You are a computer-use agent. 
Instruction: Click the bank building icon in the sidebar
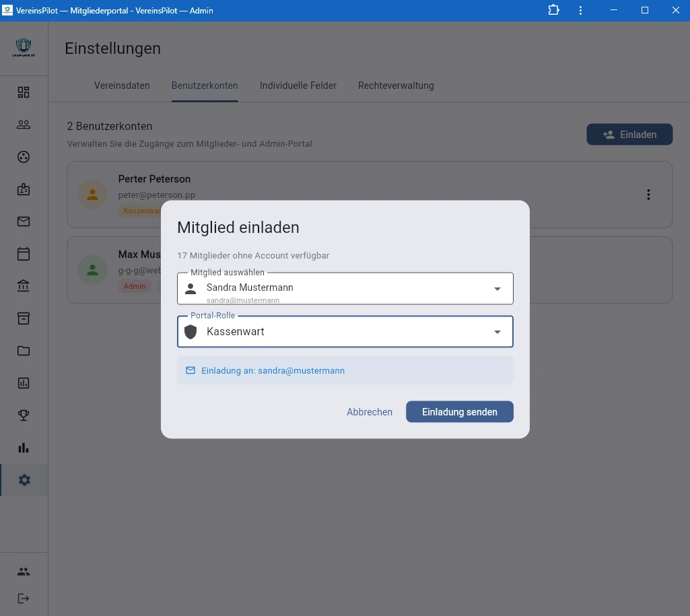pos(24,286)
